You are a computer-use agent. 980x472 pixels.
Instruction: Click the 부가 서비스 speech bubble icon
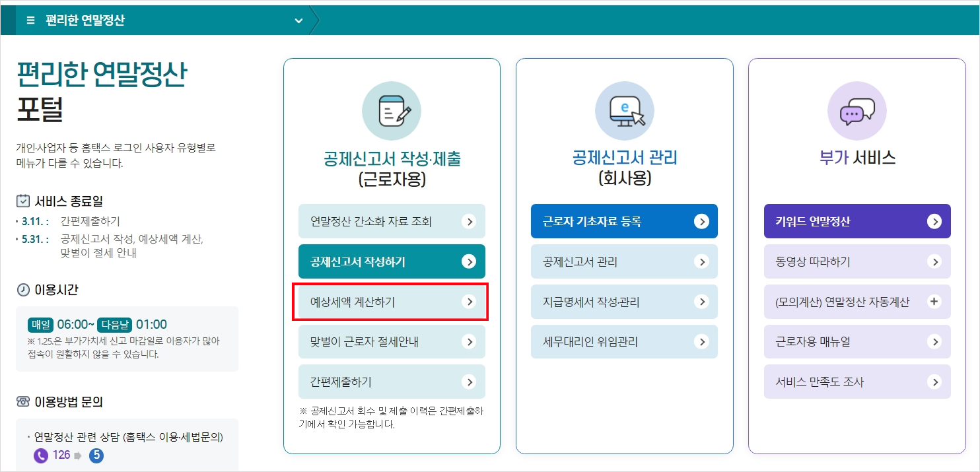point(857,111)
